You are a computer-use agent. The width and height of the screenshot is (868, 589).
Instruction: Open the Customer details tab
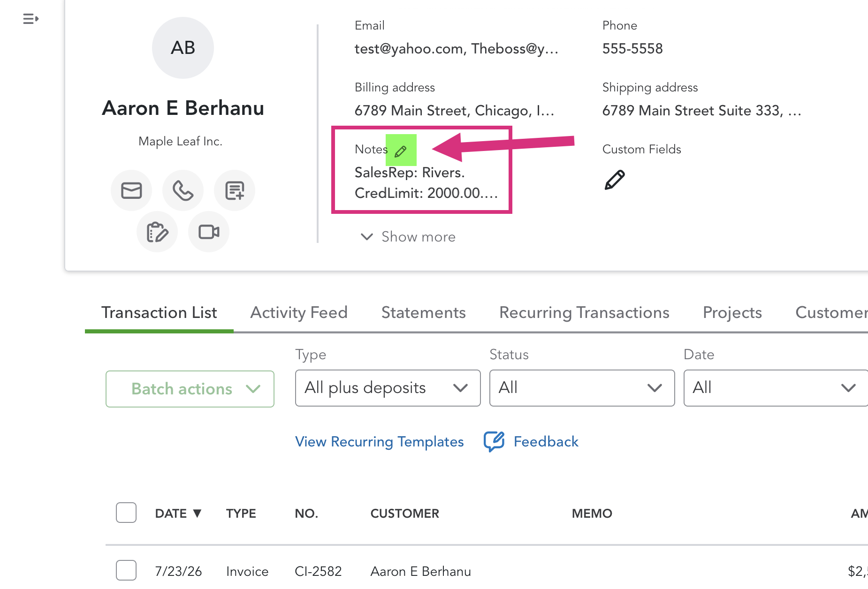tap(831, 312)
